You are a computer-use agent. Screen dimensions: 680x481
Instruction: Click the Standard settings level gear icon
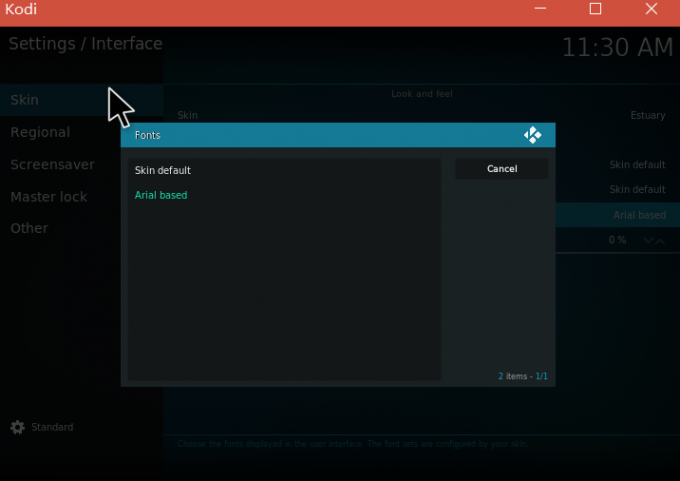point(17,427)
